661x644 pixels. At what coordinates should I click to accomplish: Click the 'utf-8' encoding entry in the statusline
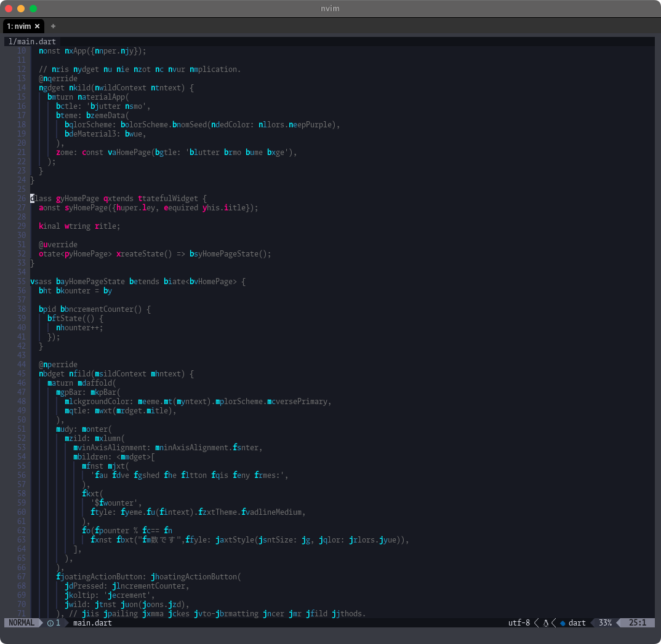(x=519, y=622)
